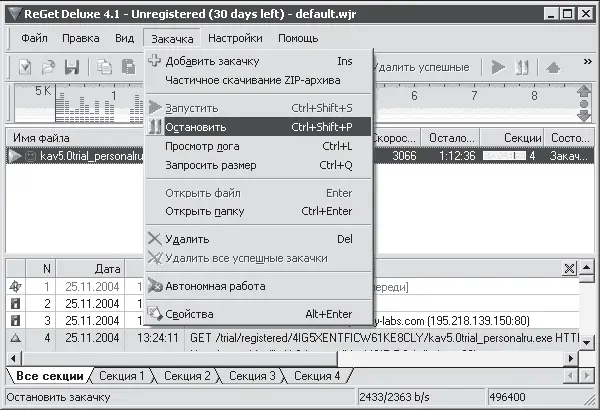
Task: Click the start download play icon in toolbar
Action: click(x=497, y=67)
